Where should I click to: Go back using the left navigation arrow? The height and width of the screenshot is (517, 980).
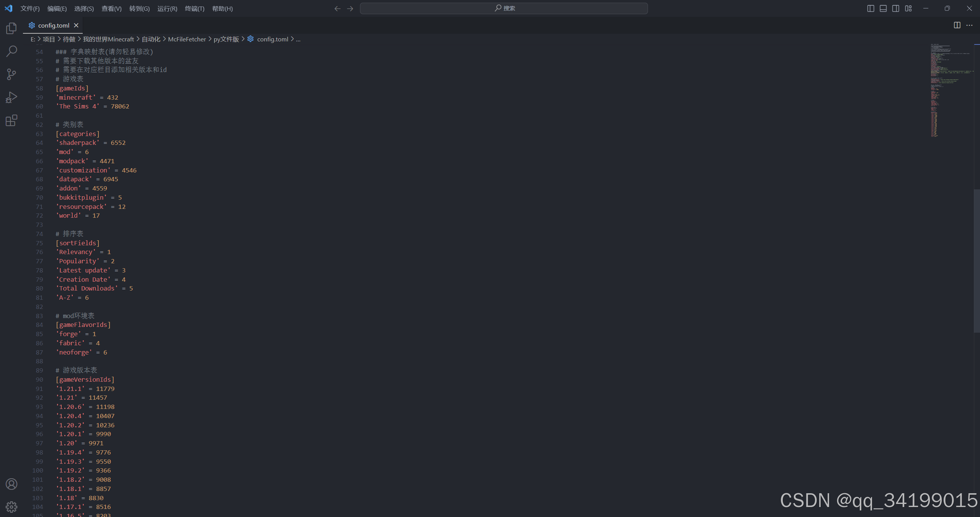[337, 8]
